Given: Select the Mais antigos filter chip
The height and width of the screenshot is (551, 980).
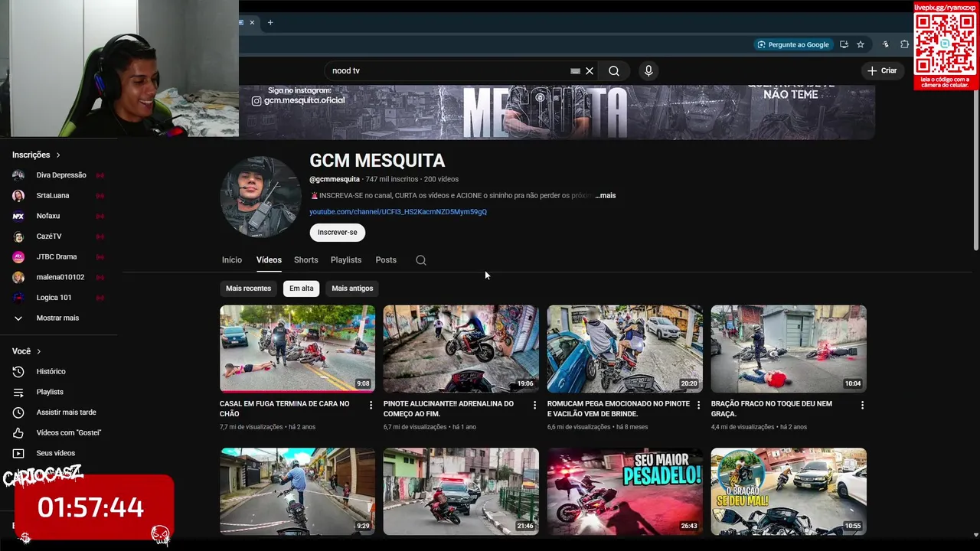Looking at the screenshot, I should click(x=352, y=289).
